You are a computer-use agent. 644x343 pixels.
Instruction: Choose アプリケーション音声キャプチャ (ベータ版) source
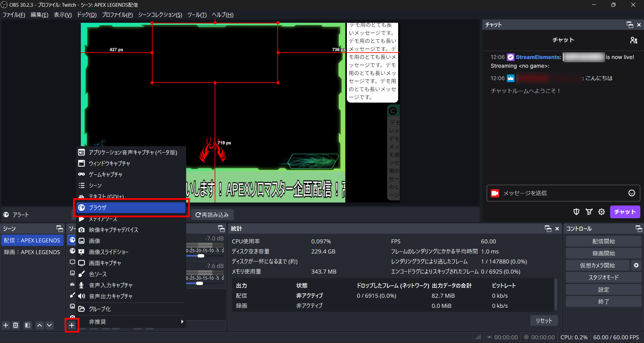[131, 153]
